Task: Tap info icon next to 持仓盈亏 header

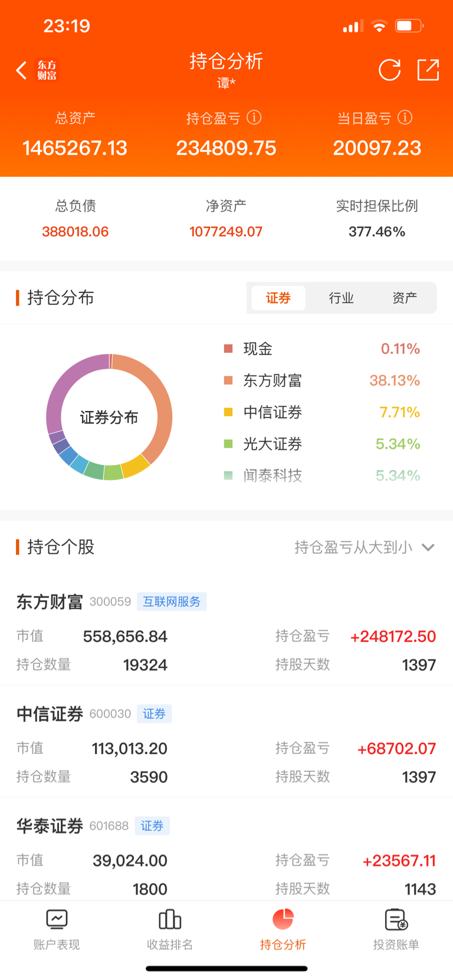Action: [254, 117]
